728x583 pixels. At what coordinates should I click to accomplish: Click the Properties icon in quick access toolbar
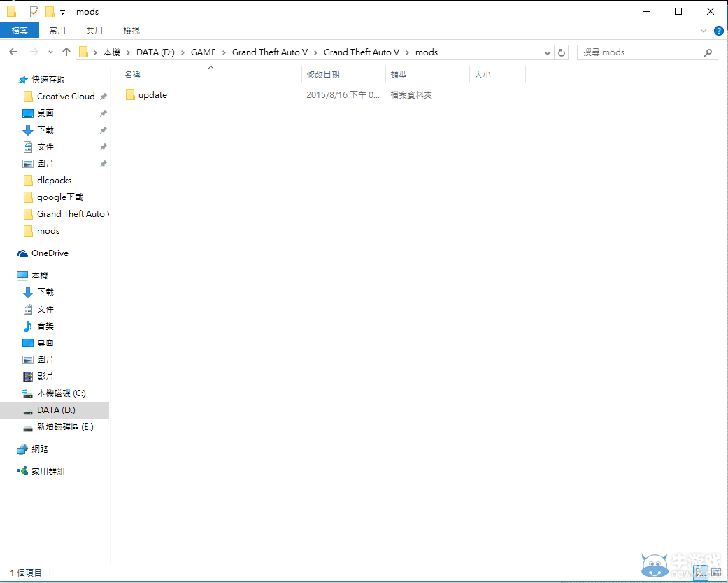34,12
